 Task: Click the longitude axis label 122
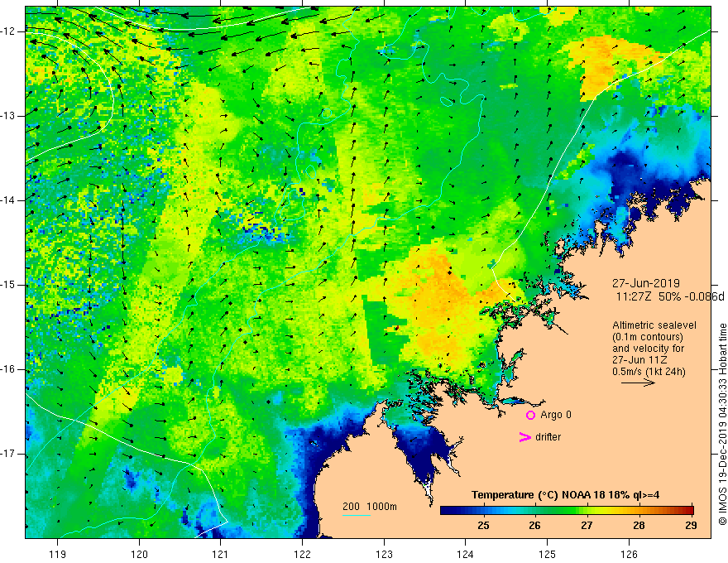coord(302,554)
